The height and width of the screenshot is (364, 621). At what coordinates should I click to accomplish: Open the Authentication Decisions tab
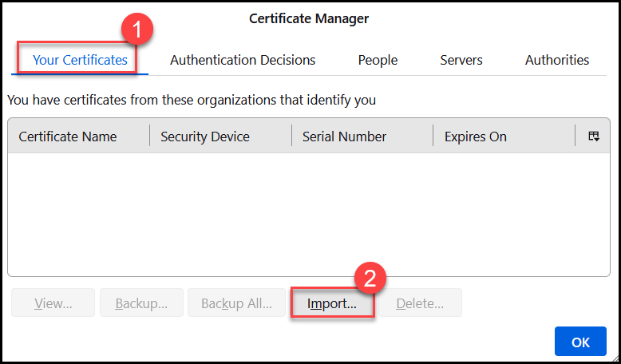(x=243, y=60)
